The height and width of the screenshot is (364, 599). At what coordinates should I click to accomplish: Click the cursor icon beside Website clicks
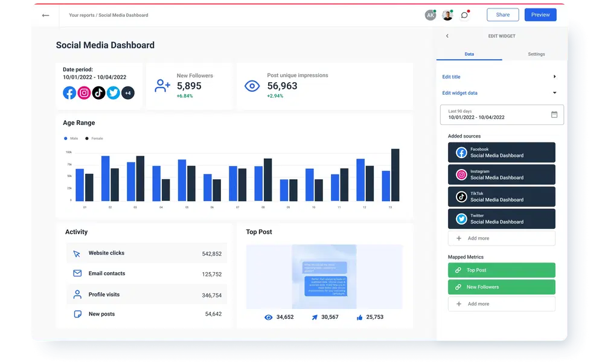coord(76,254)
